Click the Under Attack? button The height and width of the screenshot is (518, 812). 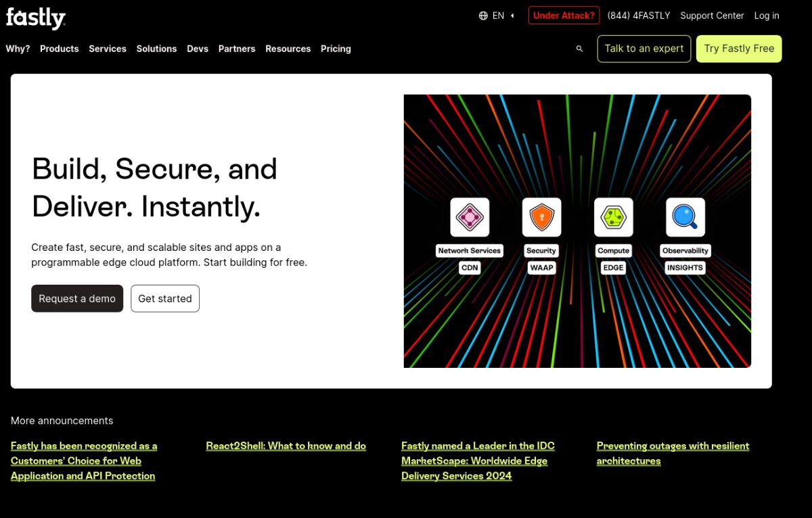pyautogui.click(x=564, y=16)
